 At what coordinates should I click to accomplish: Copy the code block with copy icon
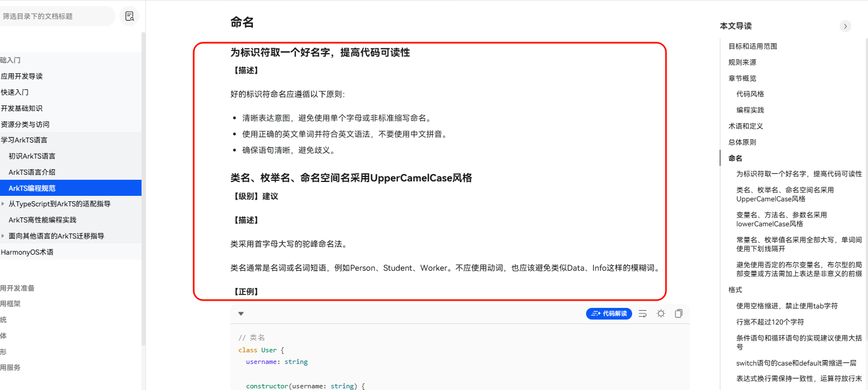tap(678, 314)
